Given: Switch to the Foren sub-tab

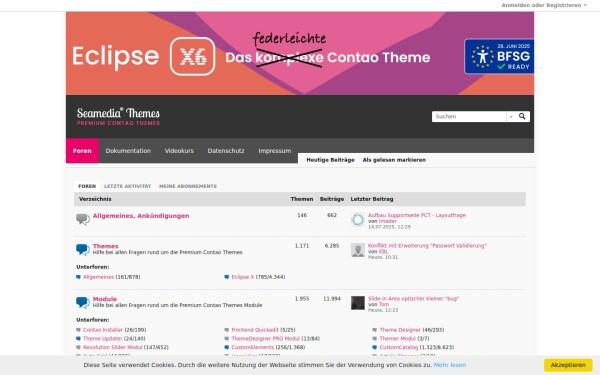Looking at the screenshot, I should [87, 186].
